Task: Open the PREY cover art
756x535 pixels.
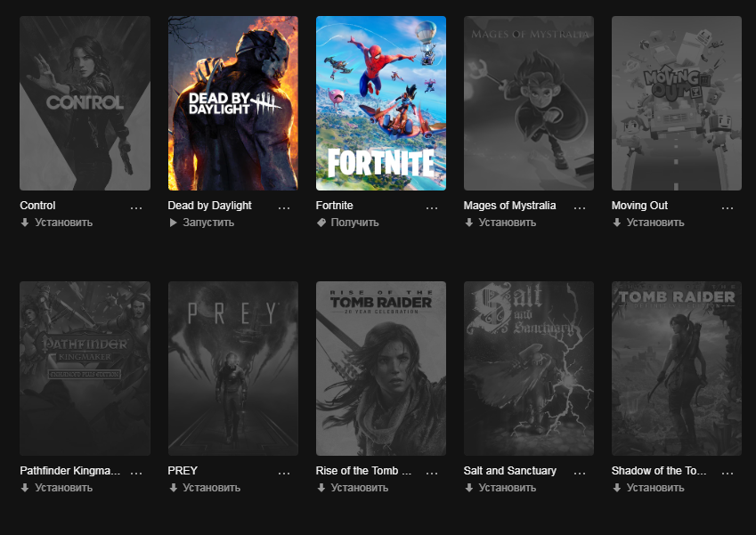Action: (x=233, y=369)
